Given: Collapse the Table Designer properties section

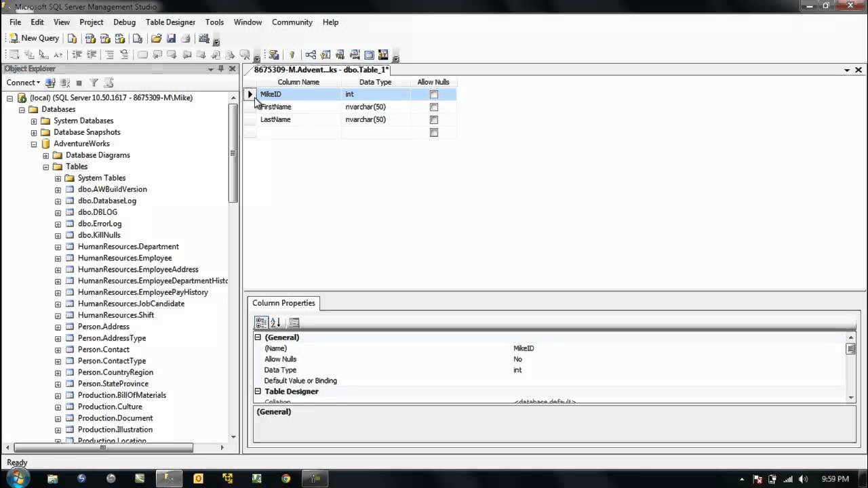Looking at the screenshot, I should [258, 392].
